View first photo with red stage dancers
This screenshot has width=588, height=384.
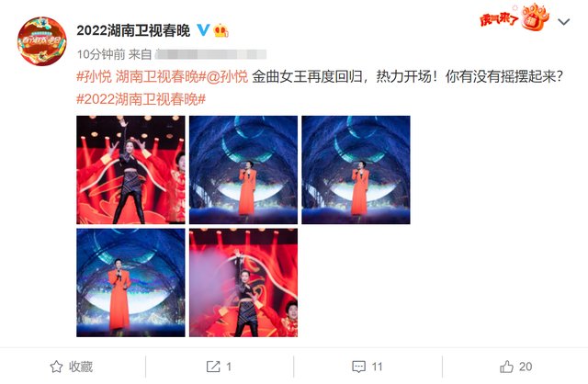click(130, 170)
